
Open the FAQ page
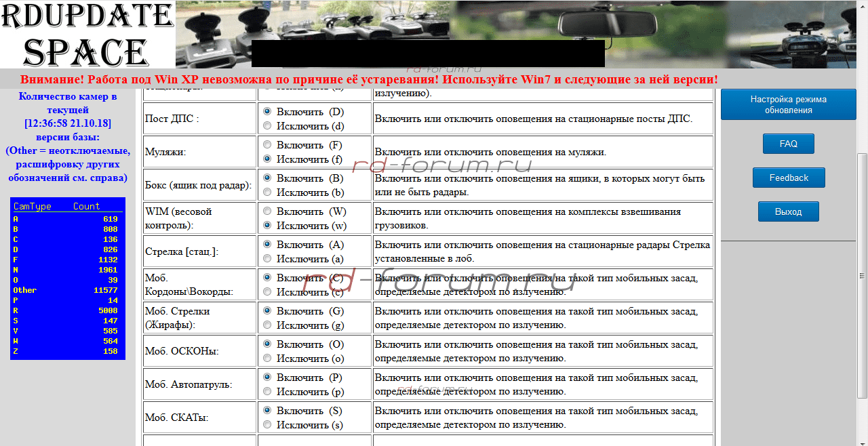tap(788, 144)
